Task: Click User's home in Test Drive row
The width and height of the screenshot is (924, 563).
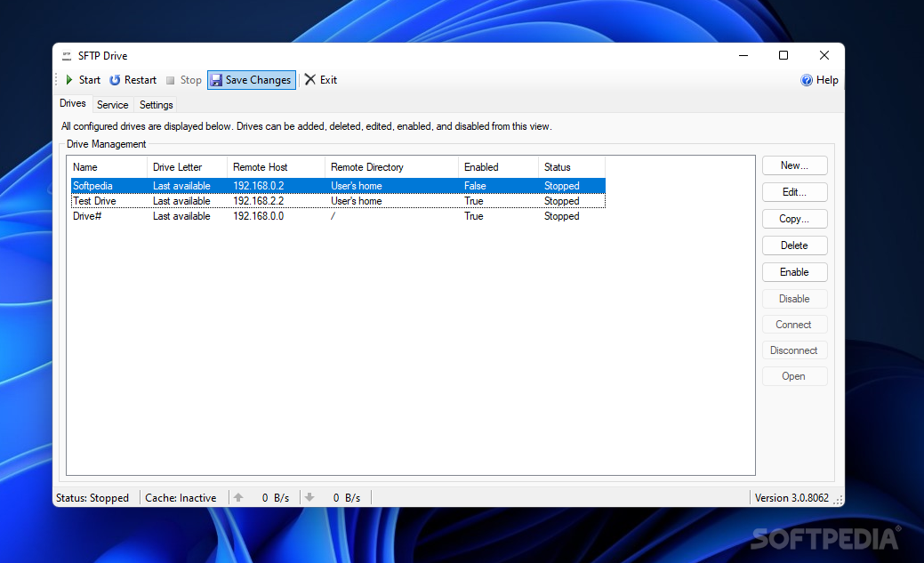Action: 356,201
